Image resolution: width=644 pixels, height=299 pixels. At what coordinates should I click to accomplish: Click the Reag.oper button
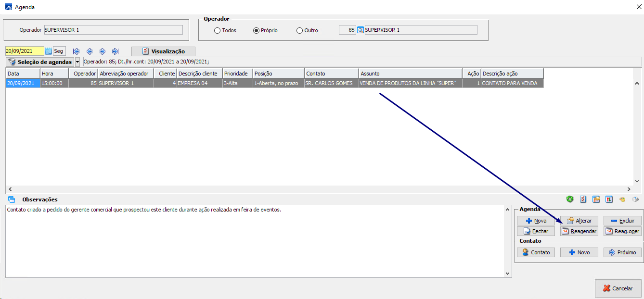click(x=622, y=231)
